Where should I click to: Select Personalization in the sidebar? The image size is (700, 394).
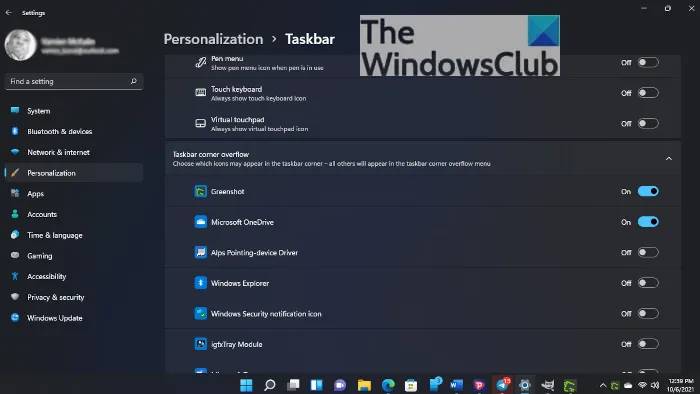click(x=74, y=173)
